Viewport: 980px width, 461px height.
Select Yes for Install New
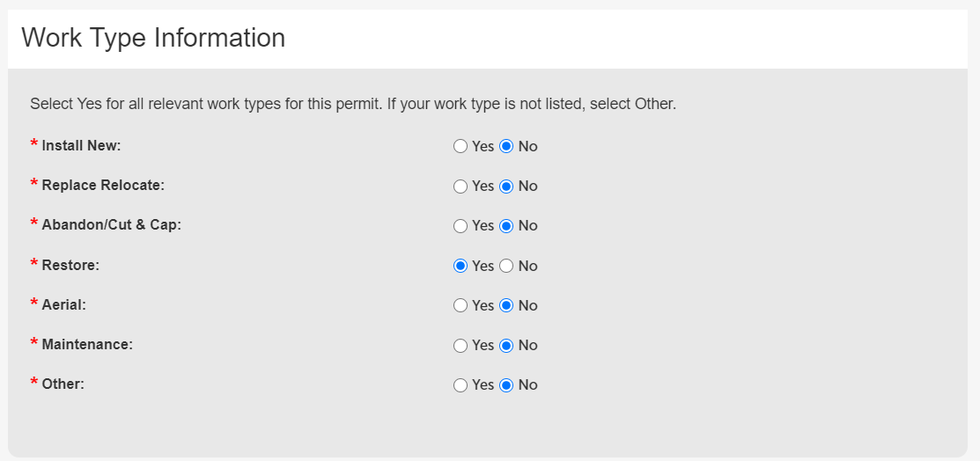[461, 146]
